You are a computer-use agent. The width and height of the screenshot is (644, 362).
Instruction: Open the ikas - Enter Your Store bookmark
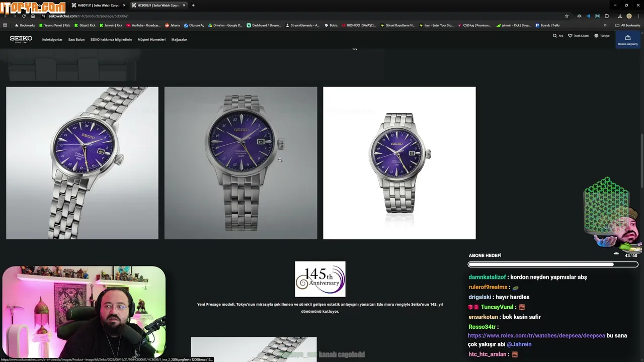click(x=436, y=25)
